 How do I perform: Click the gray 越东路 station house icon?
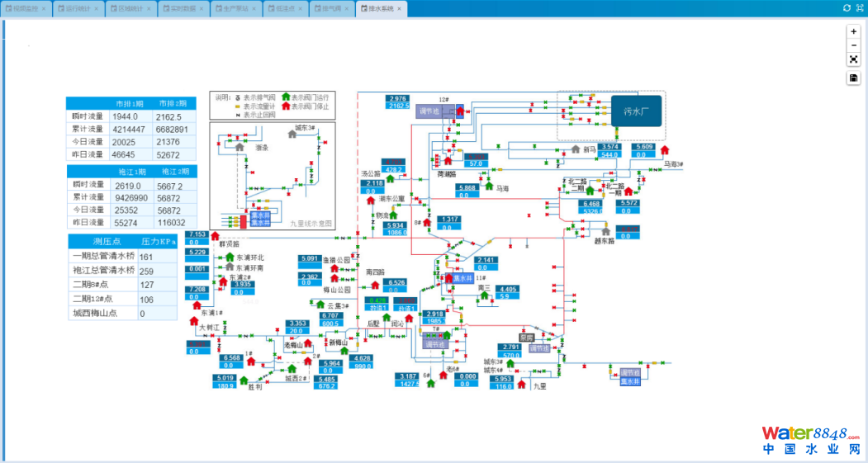coord(606,231)
